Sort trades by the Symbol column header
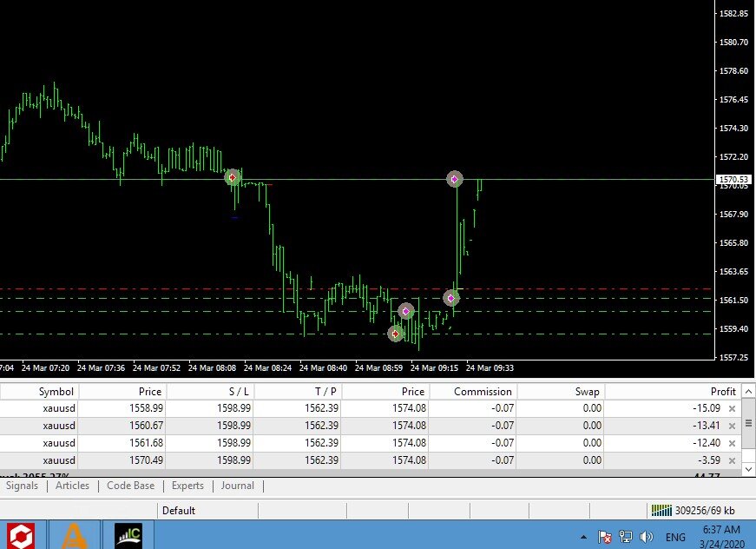Screen dimensions: 756x549 [40, 391]
